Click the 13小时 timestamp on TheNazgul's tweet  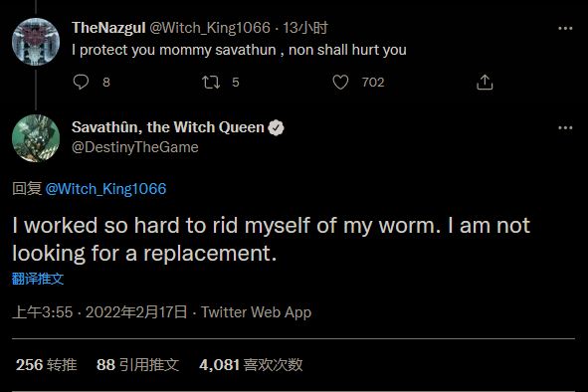click(x=305, y=28)
